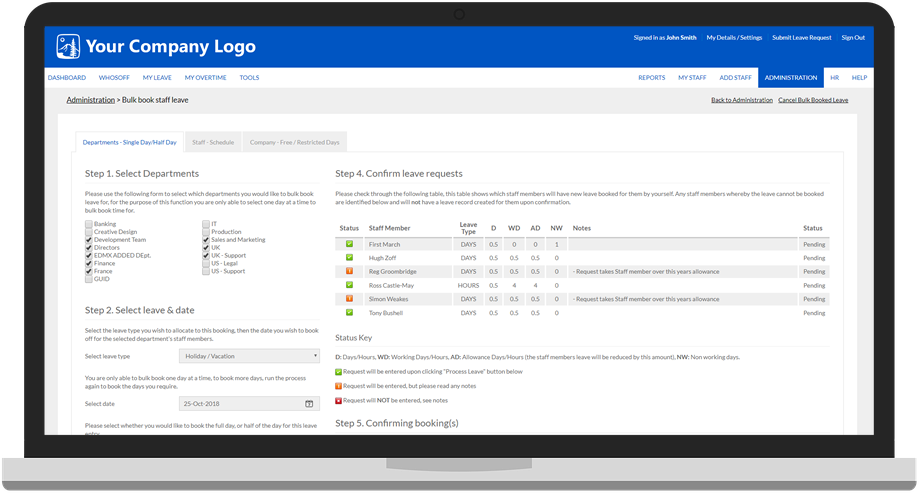Select Departments - Single Day/Half Day tab
This screenshot has width=919, height=493.
point(130,142)
